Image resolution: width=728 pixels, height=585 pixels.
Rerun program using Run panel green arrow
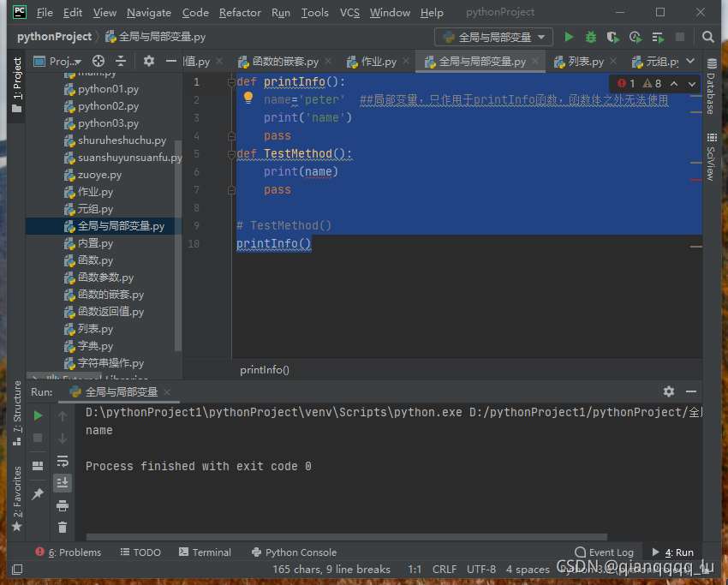[x=38, y=415]
